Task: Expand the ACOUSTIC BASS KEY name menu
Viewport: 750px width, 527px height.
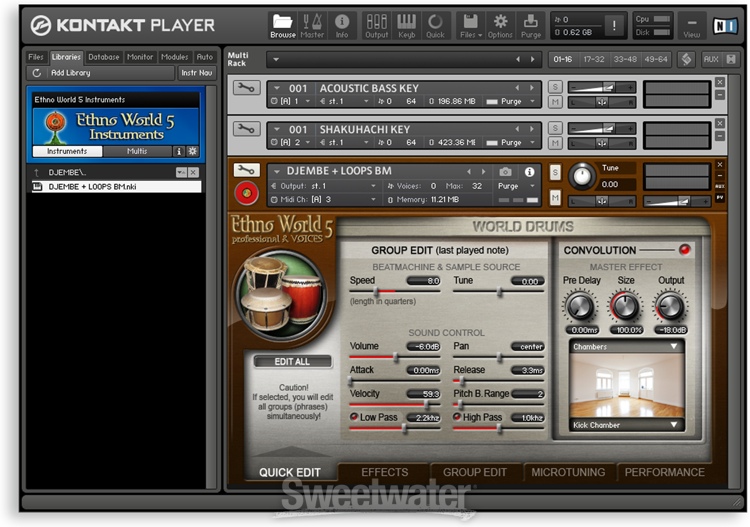Action: [276, 88]
